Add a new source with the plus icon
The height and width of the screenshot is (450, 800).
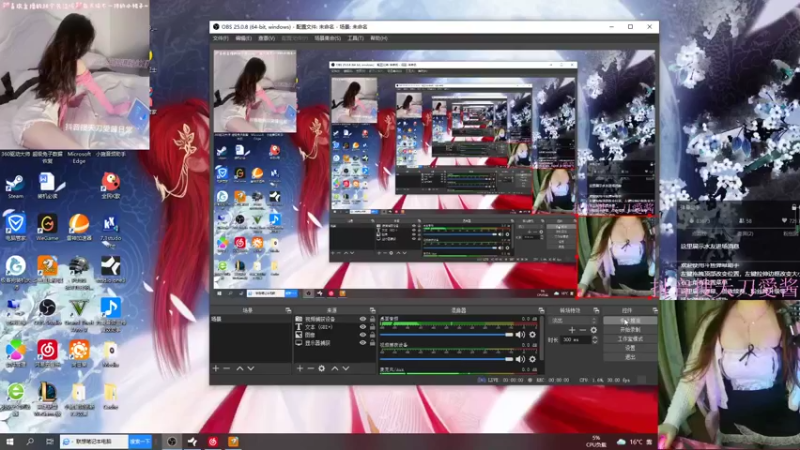pos(299,368)
